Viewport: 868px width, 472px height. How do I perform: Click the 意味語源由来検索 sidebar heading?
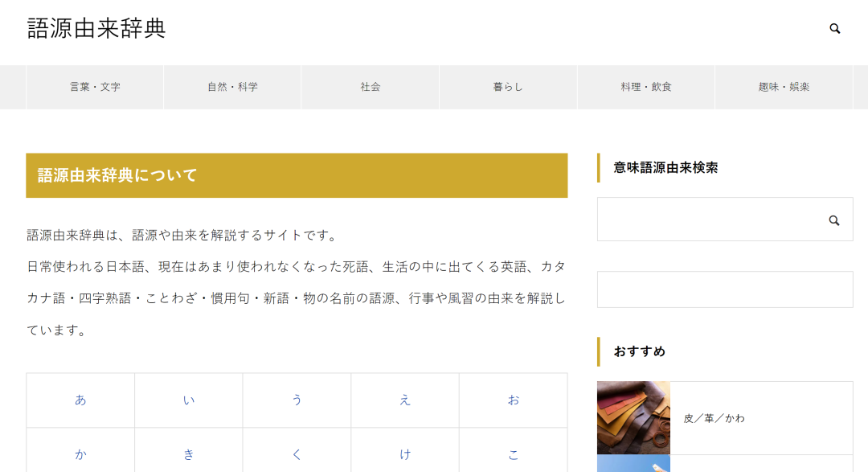click(x=665, y=168)
